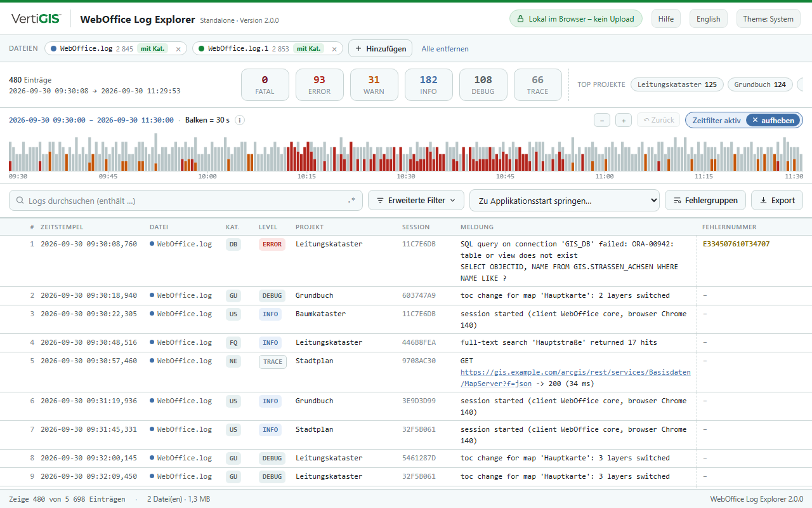
Task: Remove the WebOffice.log.1 file chip
Action: tap(334, 49)
